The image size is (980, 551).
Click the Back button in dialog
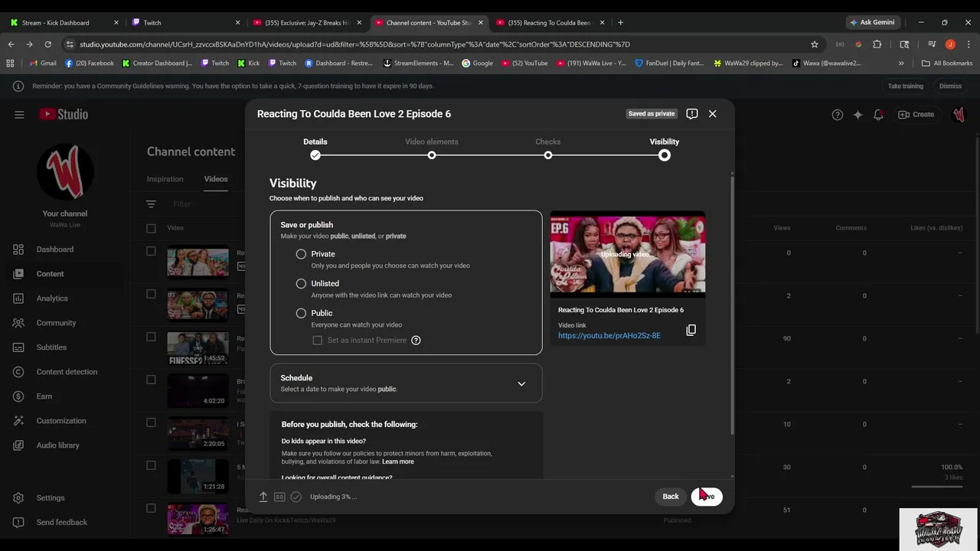coord(671,497)
